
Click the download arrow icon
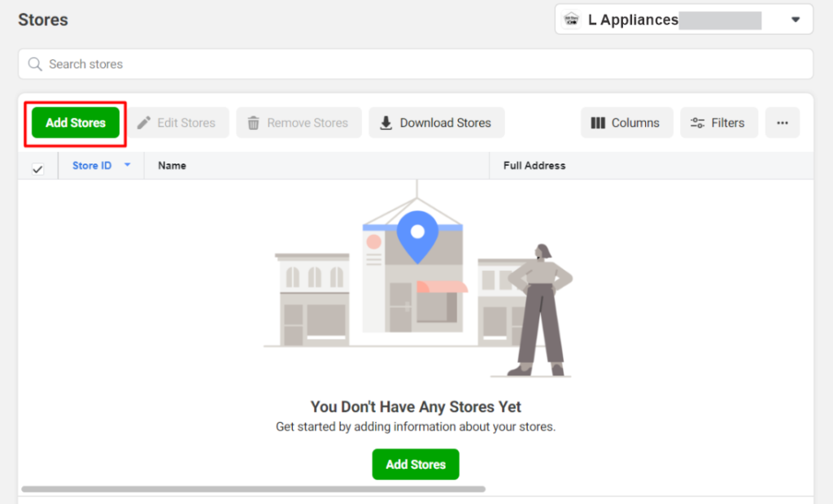pyautogui.click(x=386, y=124)
